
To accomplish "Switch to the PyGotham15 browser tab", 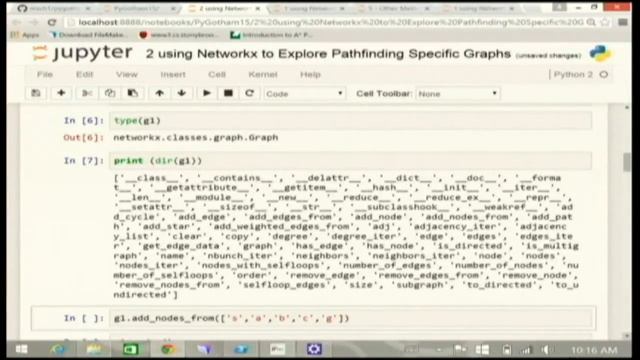I will click(x=139, y=8).
